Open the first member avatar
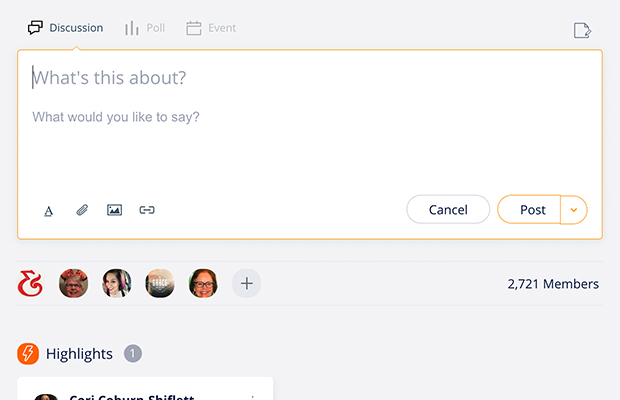620x400 pixels. 73,284
